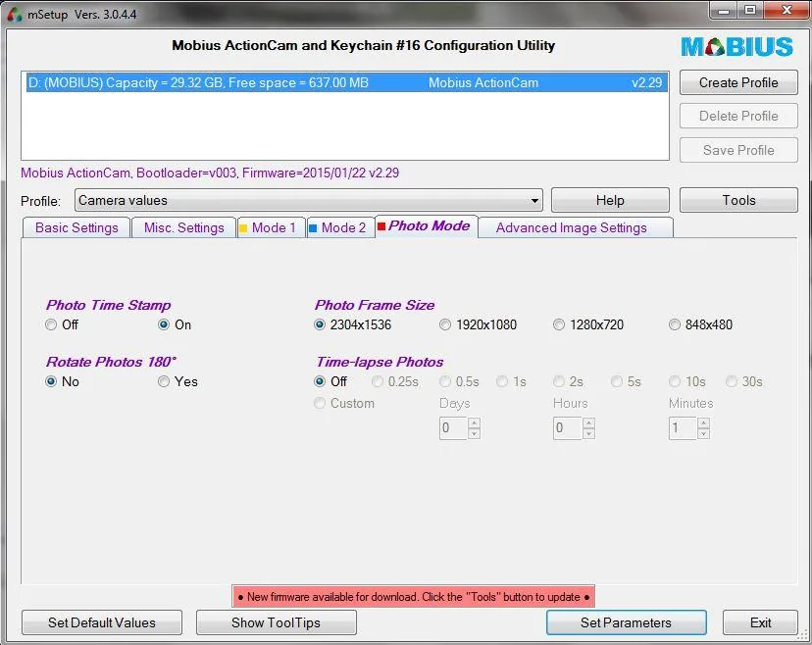Image resolution: width=812 pixels, height=645 pixels.
Task: Click Delete Profile button
Action: click(738, 116)
